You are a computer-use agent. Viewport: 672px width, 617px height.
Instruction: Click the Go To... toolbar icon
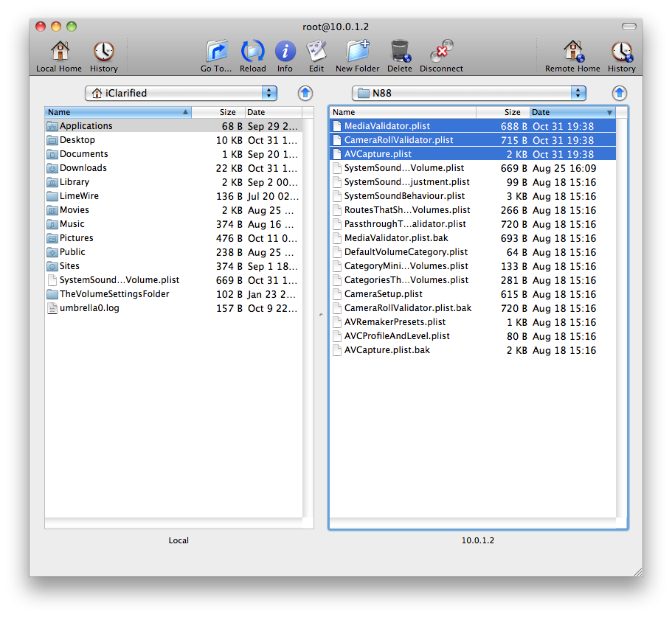tap(216, 52)
